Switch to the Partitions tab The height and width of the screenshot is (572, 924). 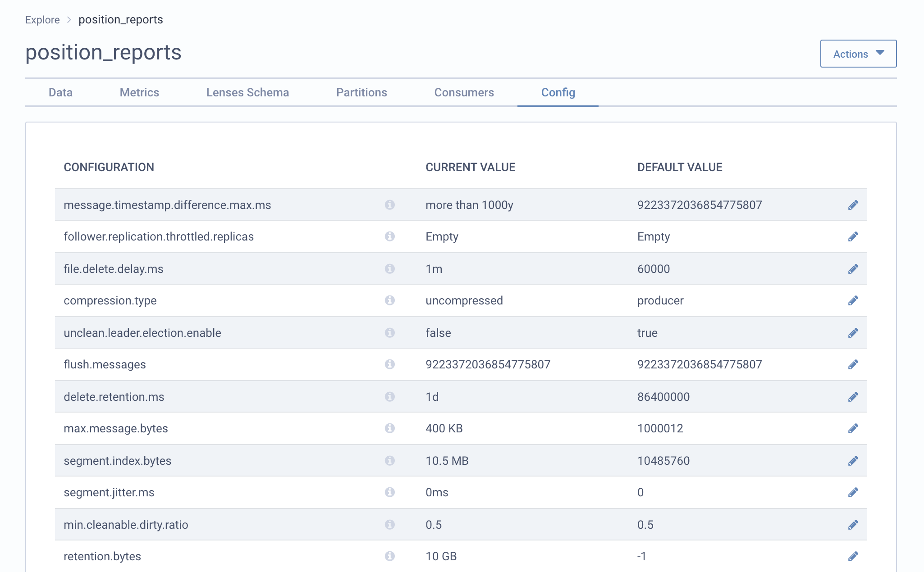(361, 92)
